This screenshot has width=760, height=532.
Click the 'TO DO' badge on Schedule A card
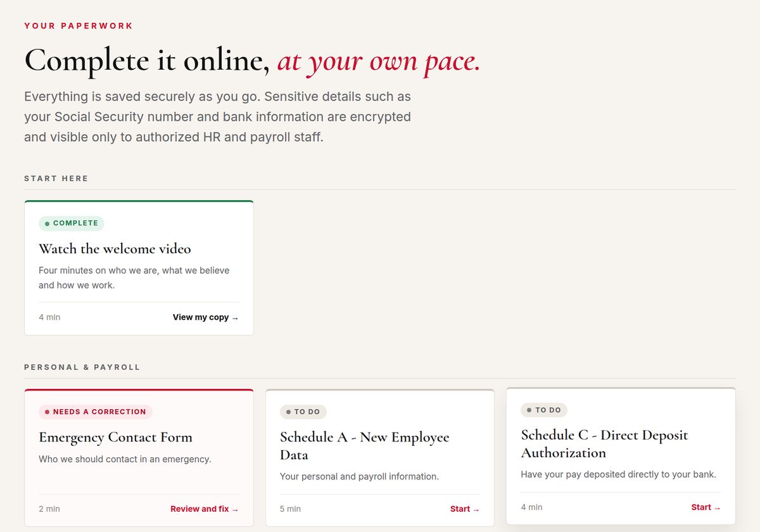(x=303, y=412)
